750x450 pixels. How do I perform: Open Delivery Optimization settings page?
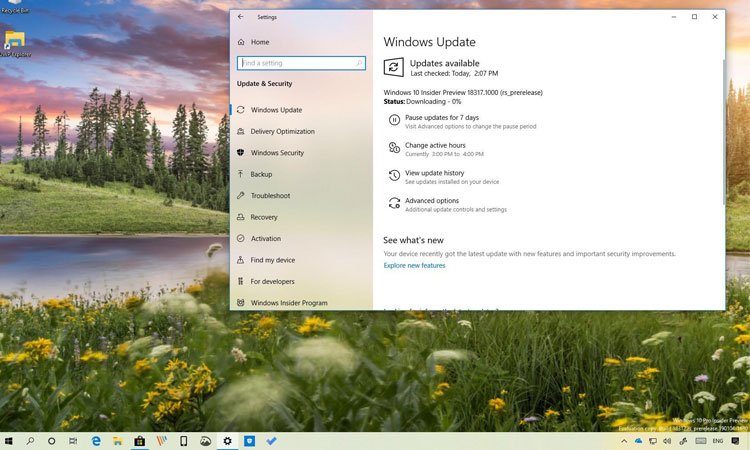(x=282, y=132)
